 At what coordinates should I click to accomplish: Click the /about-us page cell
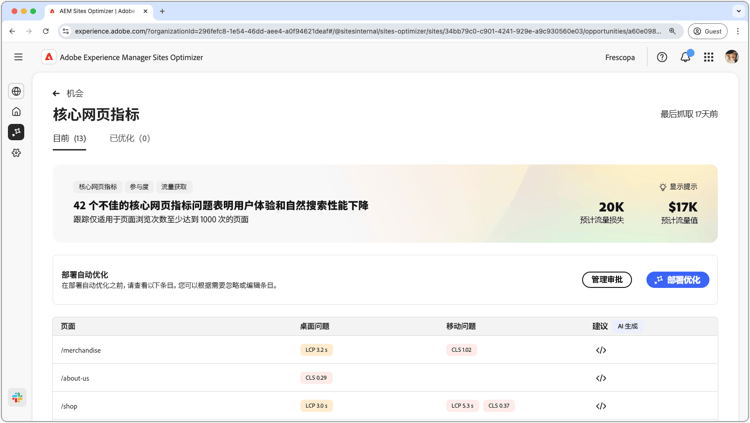75,378
